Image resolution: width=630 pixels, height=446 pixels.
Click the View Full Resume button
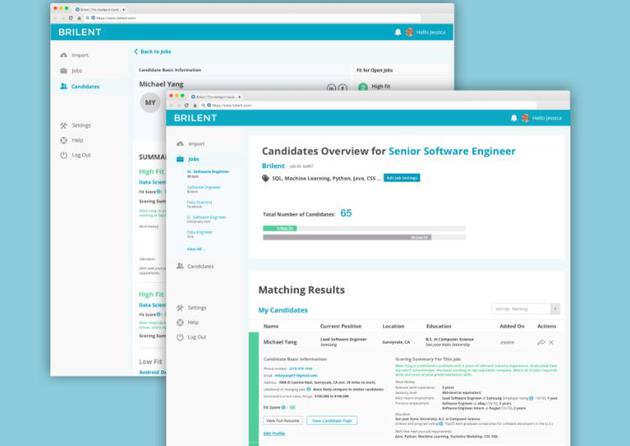pyautogui.click(x=283, y=421)
